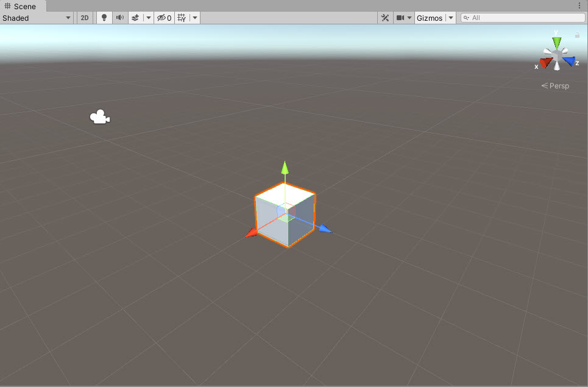Toggle scene lighting with the bulb icon
This screenshot has height=387, width=588.
(104, 18)
